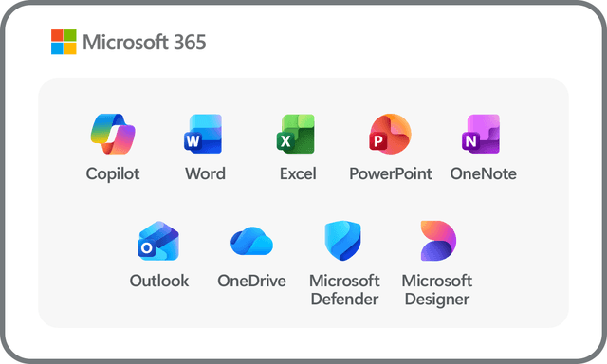Click the "Copilot" label

coord(113,174)
